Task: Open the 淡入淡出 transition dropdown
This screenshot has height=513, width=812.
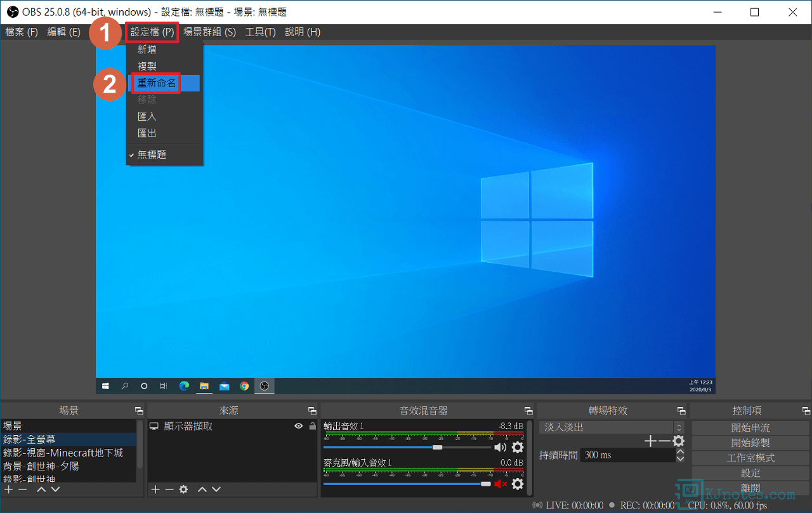Action: pyautogui.click(x=612, y=427)
